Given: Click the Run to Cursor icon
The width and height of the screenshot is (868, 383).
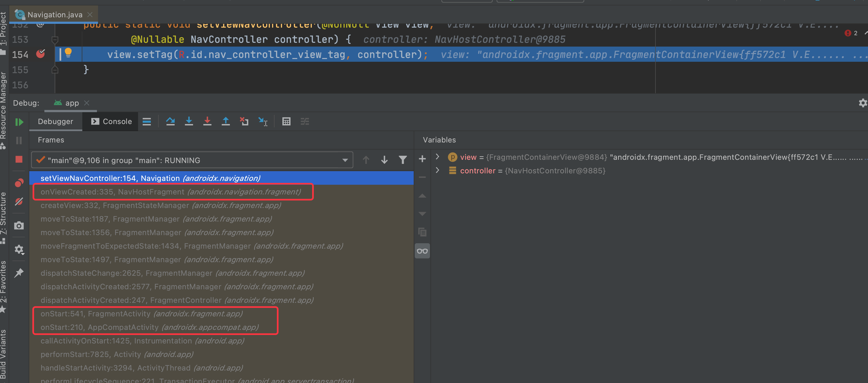Looking at the screenshot, I should point(263,121).
